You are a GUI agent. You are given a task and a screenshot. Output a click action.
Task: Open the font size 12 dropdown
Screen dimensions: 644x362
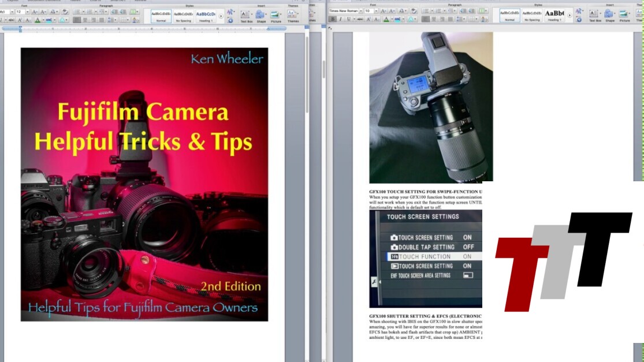click(x=27, y=12)
